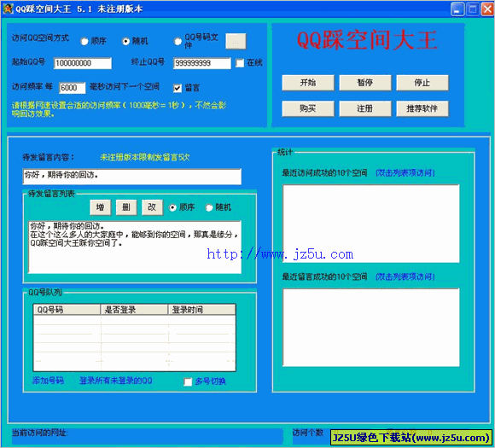The height and width of the screenshot is (448, 495).
Task: Close the QQ踩空间大王 window
Action: tap(487, 9)
